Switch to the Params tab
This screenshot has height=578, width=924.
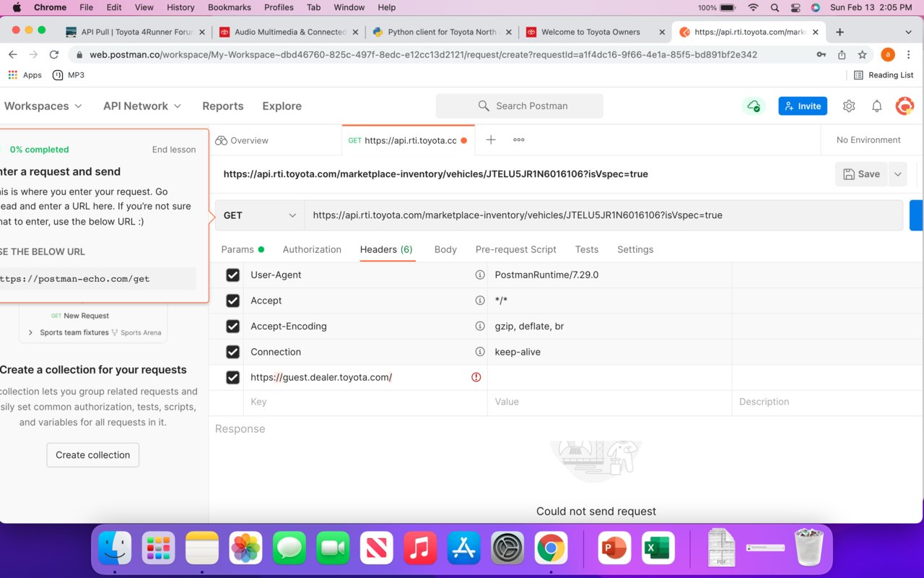[x=243, y=249]
